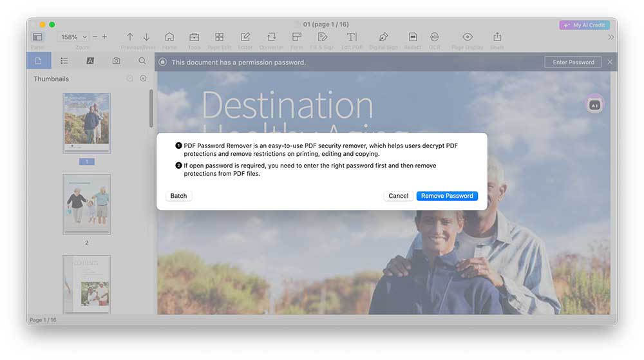Click the page number 1 label under thumbnail
The width and height of the screenshot is (644, 360).
click(87, 162)
